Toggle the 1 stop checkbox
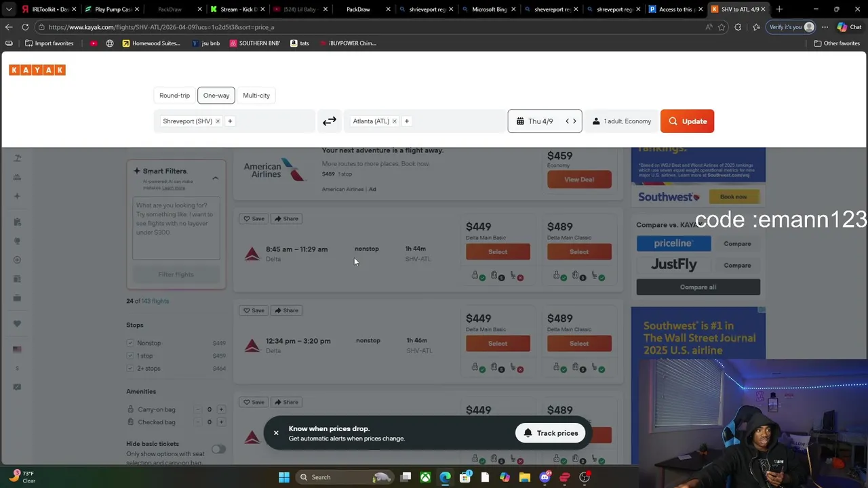Viewport: 868px width, 488px height. coord(130,356)
